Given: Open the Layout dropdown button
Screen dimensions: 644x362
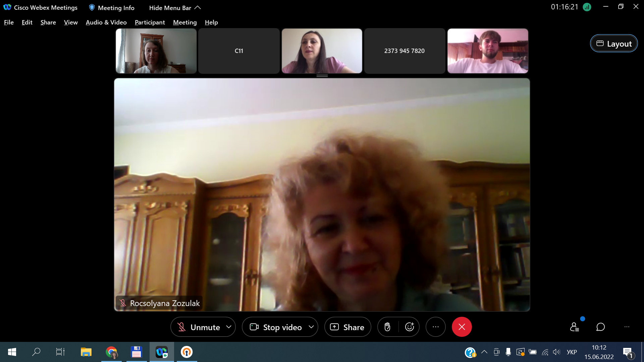Looking at the screenshot, I should [614, 44].
